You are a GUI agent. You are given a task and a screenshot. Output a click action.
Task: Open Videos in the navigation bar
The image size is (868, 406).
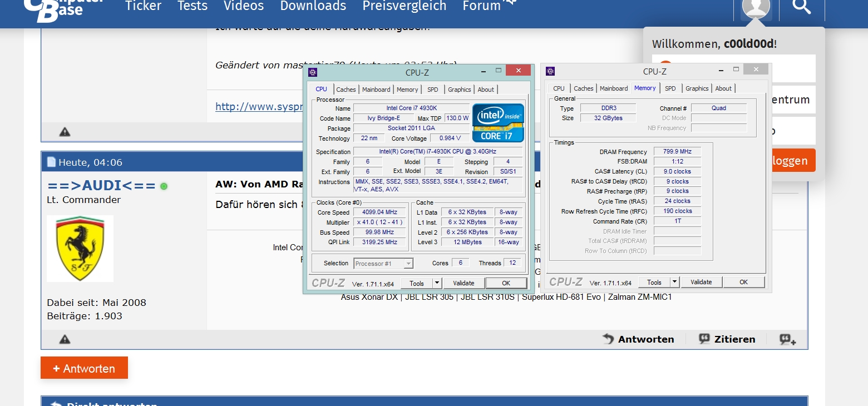pos(244,6)
